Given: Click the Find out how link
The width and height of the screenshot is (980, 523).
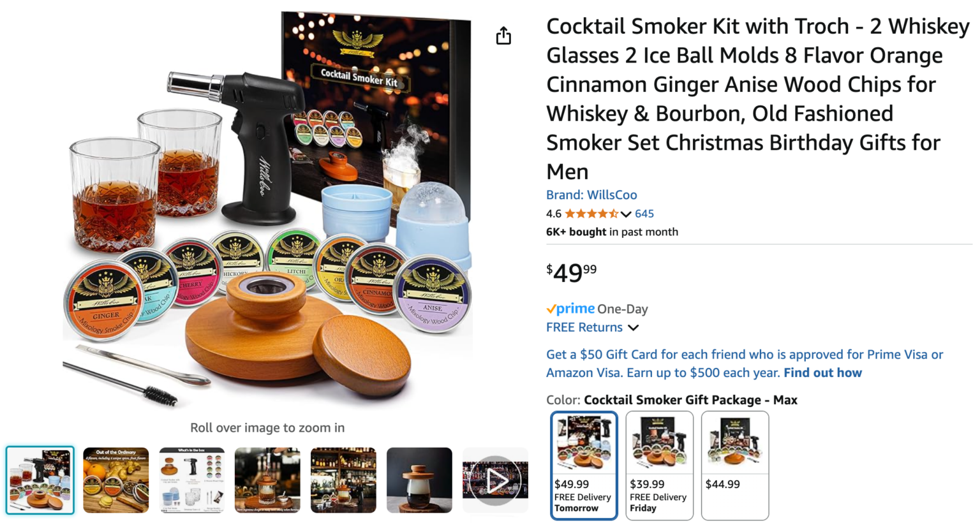Looking at the screenshot, I should (822, 372).
